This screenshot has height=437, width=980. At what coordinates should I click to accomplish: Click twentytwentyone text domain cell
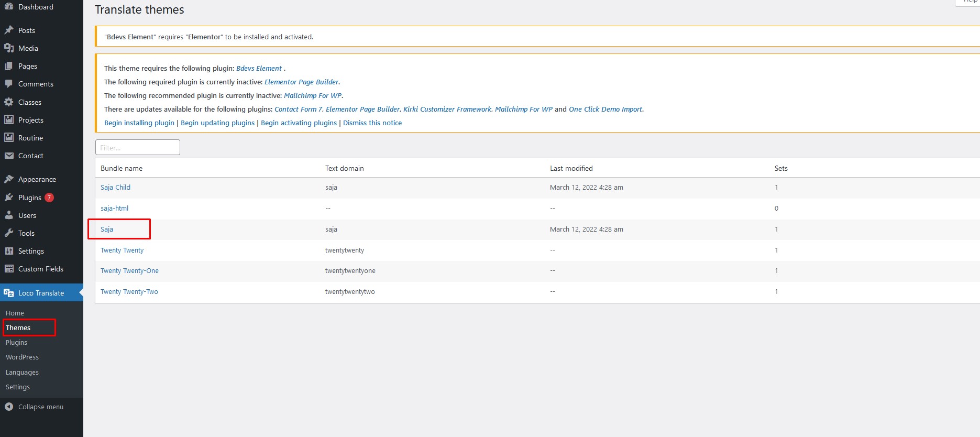(x=350, y=270)
